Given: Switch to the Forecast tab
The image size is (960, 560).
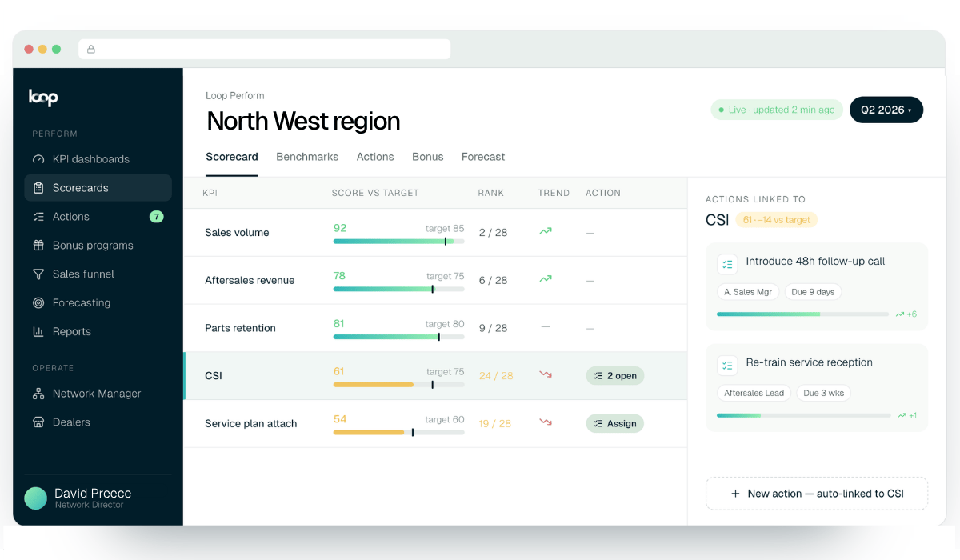Looking at the screenshot, I should pos(483,157).
